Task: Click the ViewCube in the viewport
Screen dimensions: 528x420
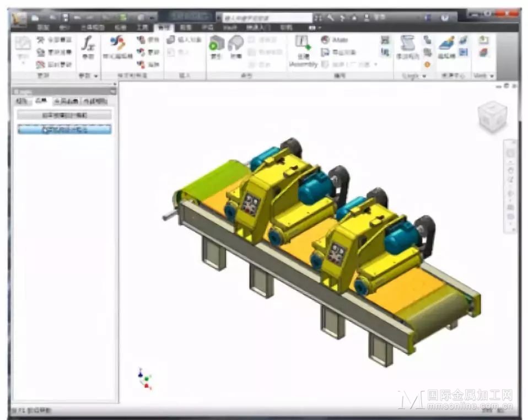Action: coord(492,116)
